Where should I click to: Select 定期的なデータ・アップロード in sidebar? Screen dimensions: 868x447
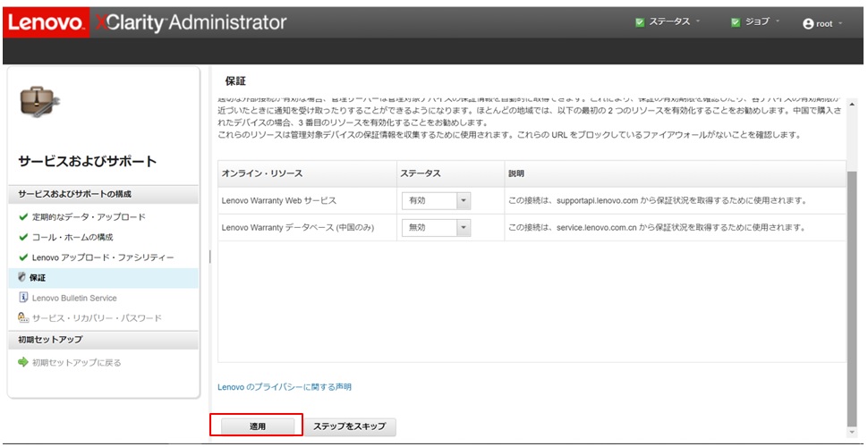pos(88,217)
